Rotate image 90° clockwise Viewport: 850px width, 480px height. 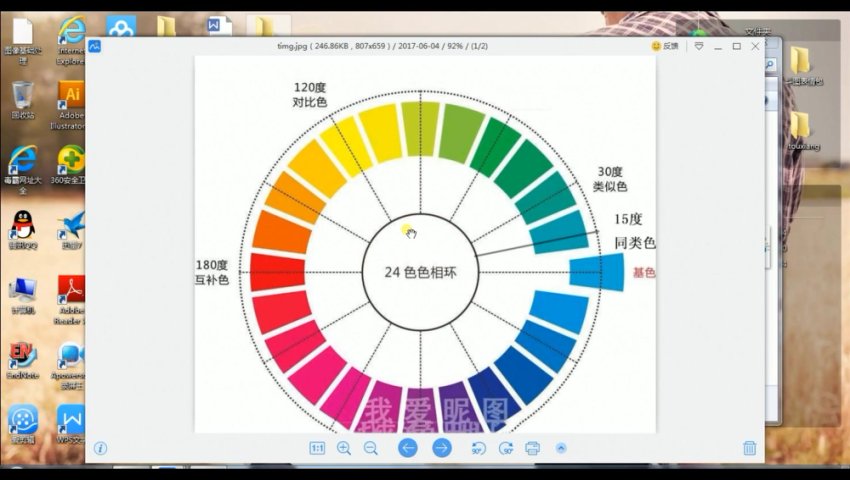pyautogui.click(x=506, y=448)
